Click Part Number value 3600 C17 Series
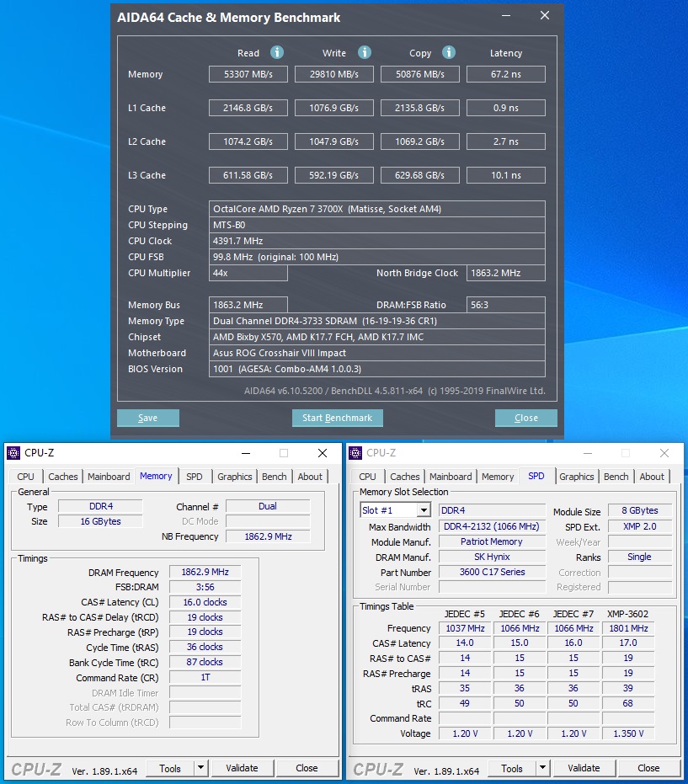688x784 pixels. click(492, 572)
